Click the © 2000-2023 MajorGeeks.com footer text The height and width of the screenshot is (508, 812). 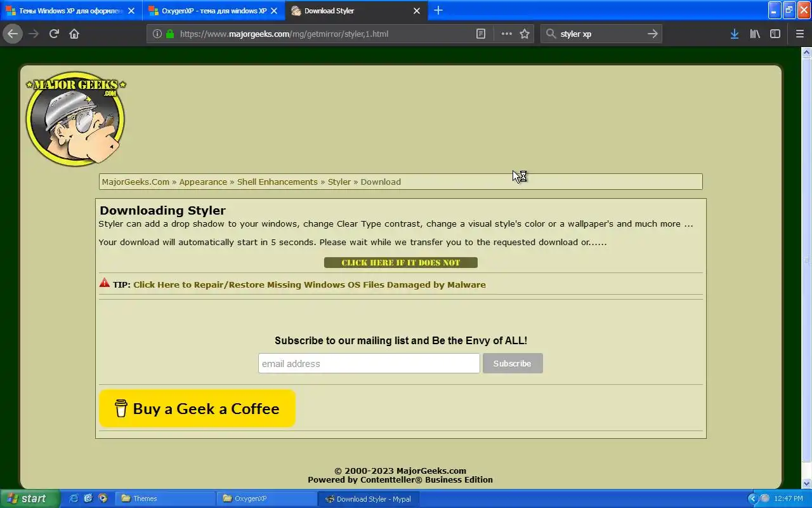(x=400, y=471)
